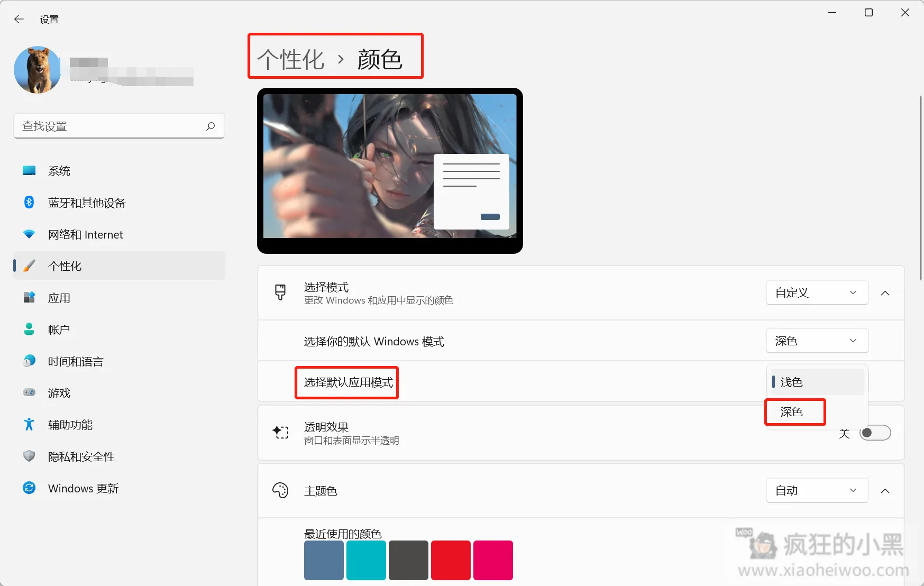The height and width of the screenshot is (586, 924).
Task: Minimize the Settings window
Action: 832,13
